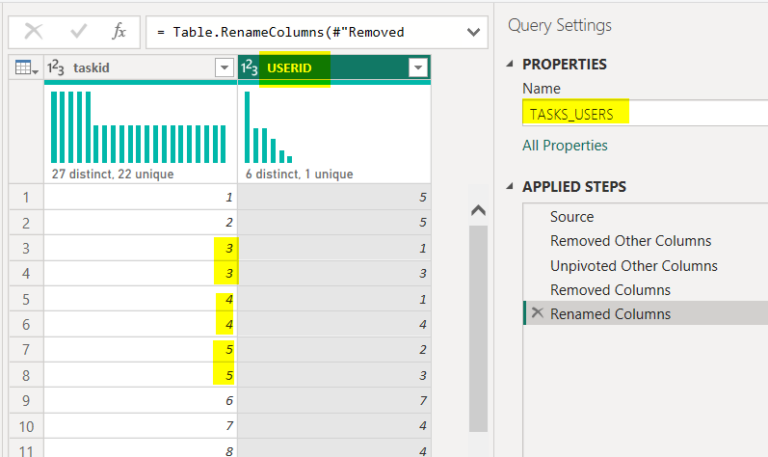Click the USERID column data type icon

pos(249,68)
